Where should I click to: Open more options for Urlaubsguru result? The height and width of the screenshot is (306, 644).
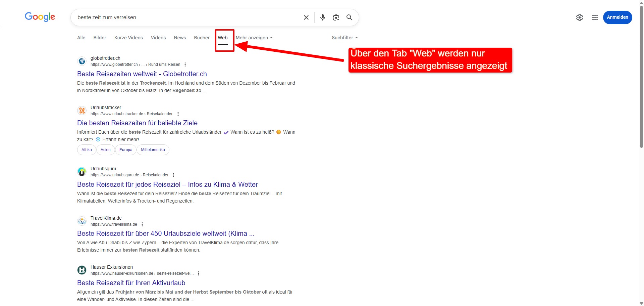(x=173, y=175)
